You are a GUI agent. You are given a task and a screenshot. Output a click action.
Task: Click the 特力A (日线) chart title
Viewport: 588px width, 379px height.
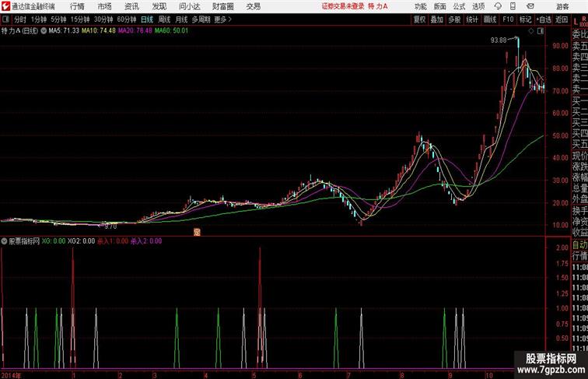(x=19, y=31)
